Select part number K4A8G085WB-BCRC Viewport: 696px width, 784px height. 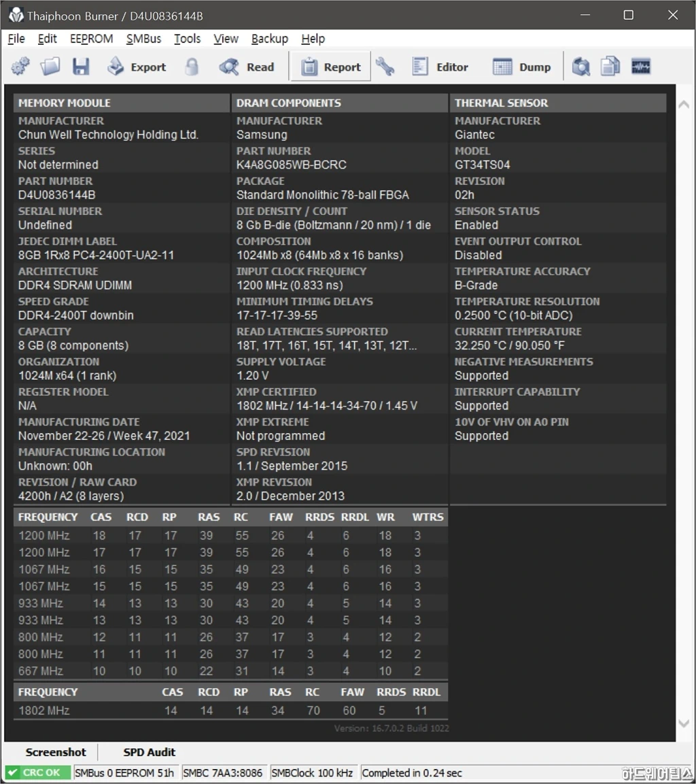pyautogui.click(x=292, y=165)
